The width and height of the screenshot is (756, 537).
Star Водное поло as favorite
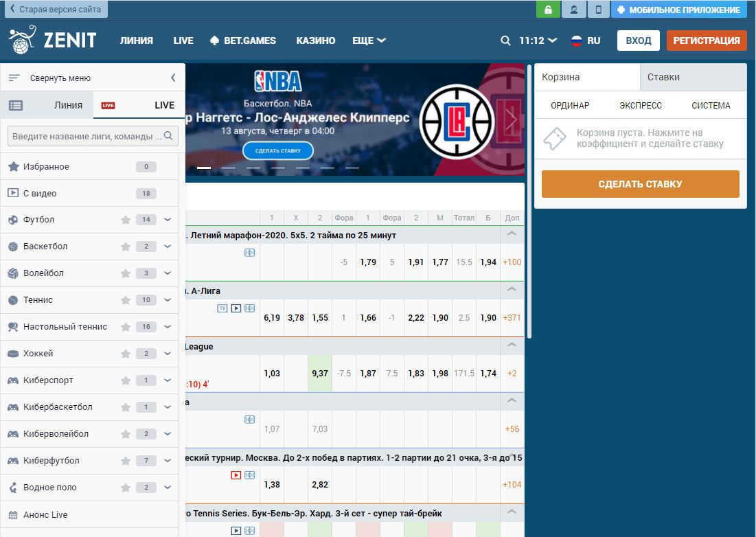point(126,488)
